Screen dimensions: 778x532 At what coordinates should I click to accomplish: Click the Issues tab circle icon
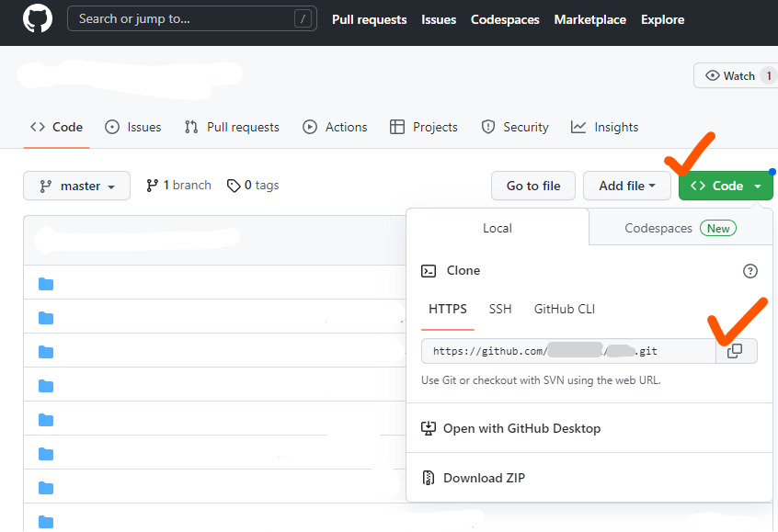(112, 127)
